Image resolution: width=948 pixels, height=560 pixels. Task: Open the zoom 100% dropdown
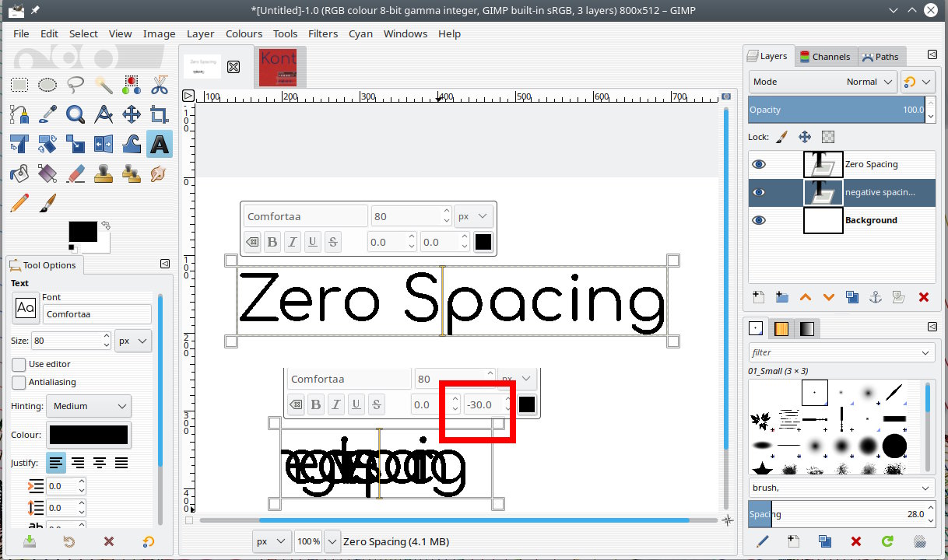332,541
